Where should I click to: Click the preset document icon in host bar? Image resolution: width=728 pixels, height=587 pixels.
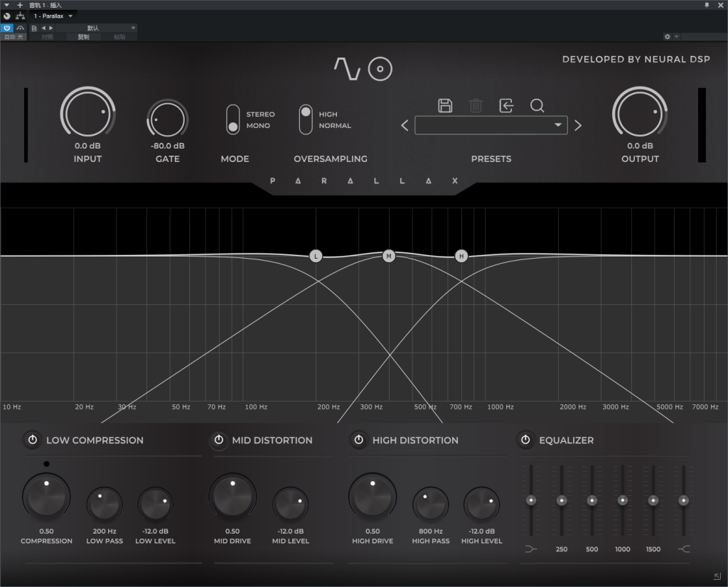[x=34, y=28]
